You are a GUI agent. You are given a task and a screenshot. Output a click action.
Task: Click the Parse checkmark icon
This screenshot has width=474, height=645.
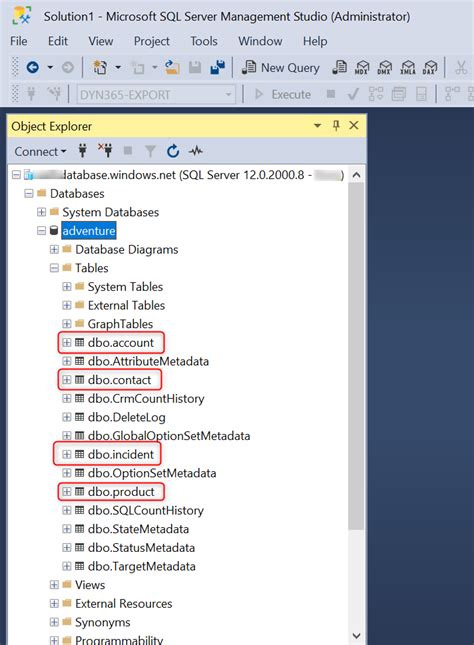(353, 94)
